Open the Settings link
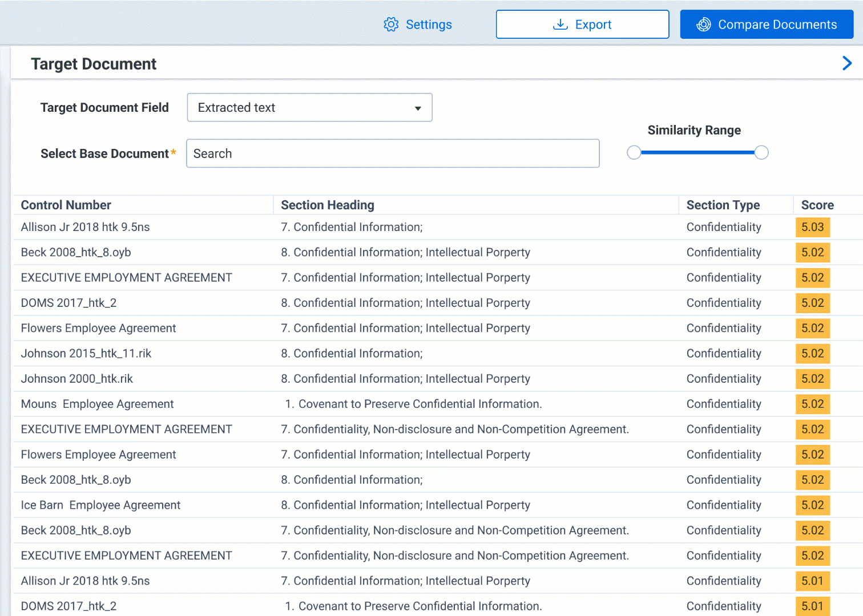Viewport: 863px width, 616px height. [x=428, y=25]
